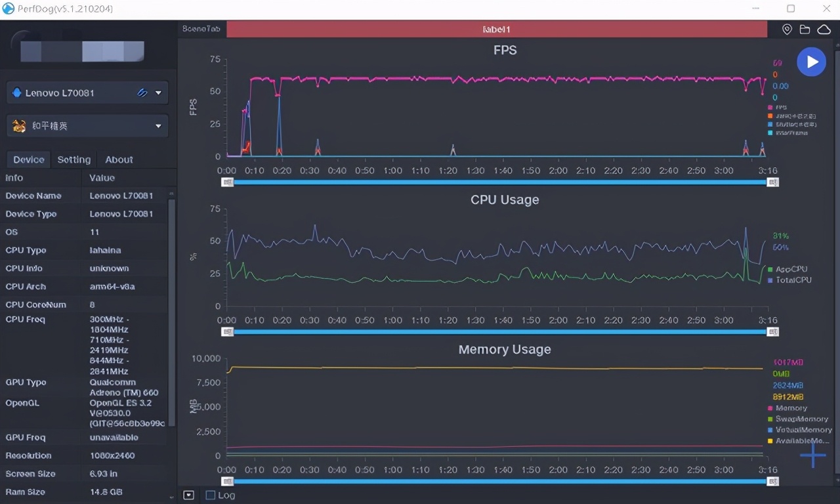Click the location pin icon in top bar
The width and height of the screenshot is (840, 504).
tap(787, 30)
